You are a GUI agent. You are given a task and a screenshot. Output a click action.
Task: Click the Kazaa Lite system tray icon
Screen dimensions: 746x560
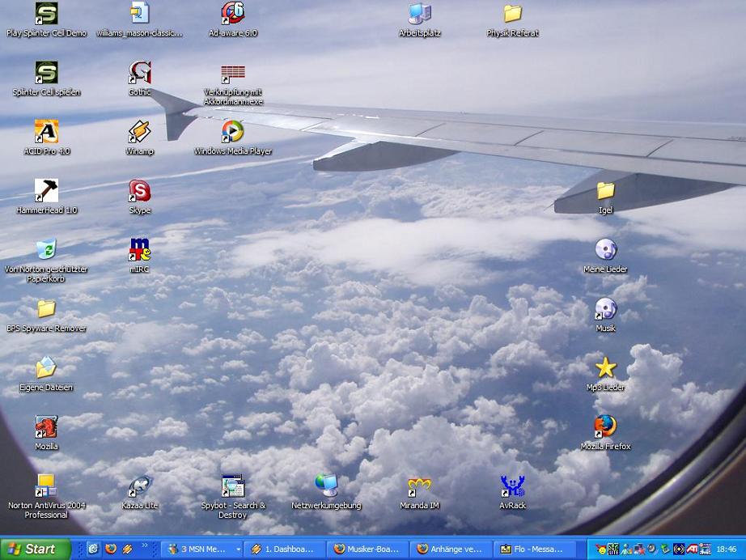coord(614,549)
